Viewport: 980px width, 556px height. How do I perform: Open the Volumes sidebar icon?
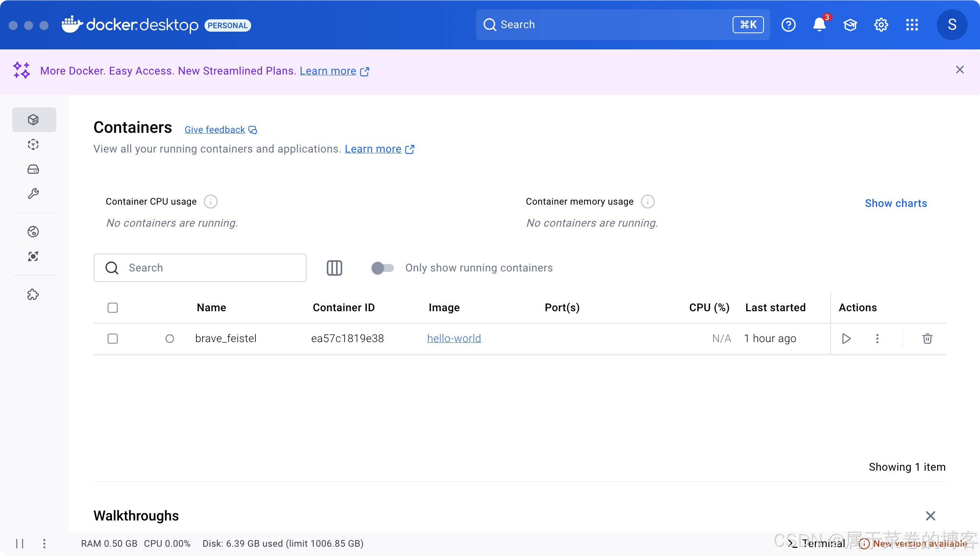click(x=33, y=169)
